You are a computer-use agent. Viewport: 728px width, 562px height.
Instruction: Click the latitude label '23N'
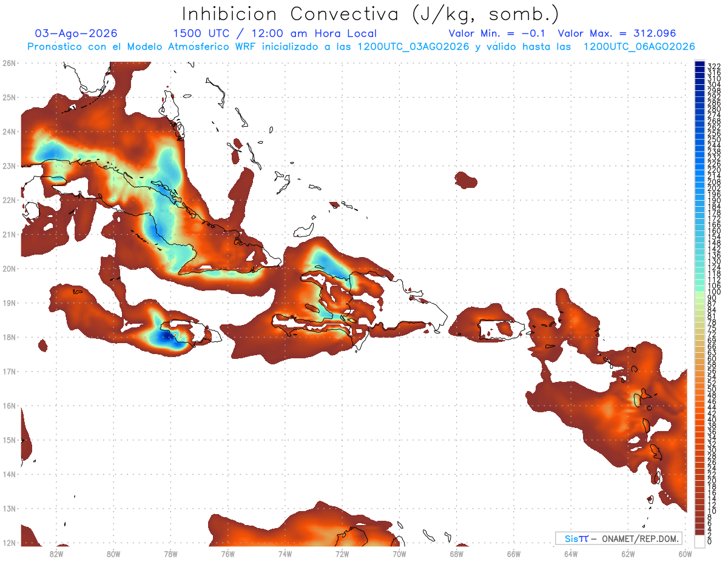8,166
